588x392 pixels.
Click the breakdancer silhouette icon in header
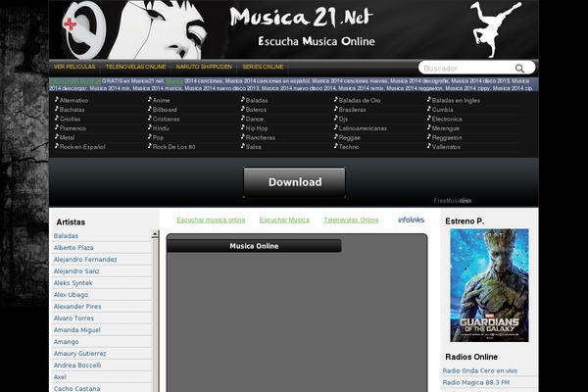coord(495,28)
